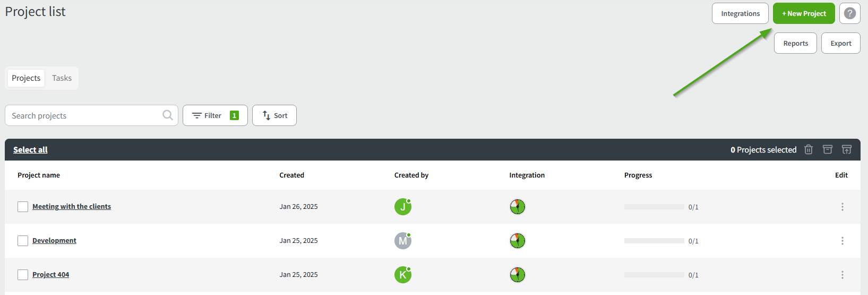
Task: Click the New Project button
Action: click(804, 13)
